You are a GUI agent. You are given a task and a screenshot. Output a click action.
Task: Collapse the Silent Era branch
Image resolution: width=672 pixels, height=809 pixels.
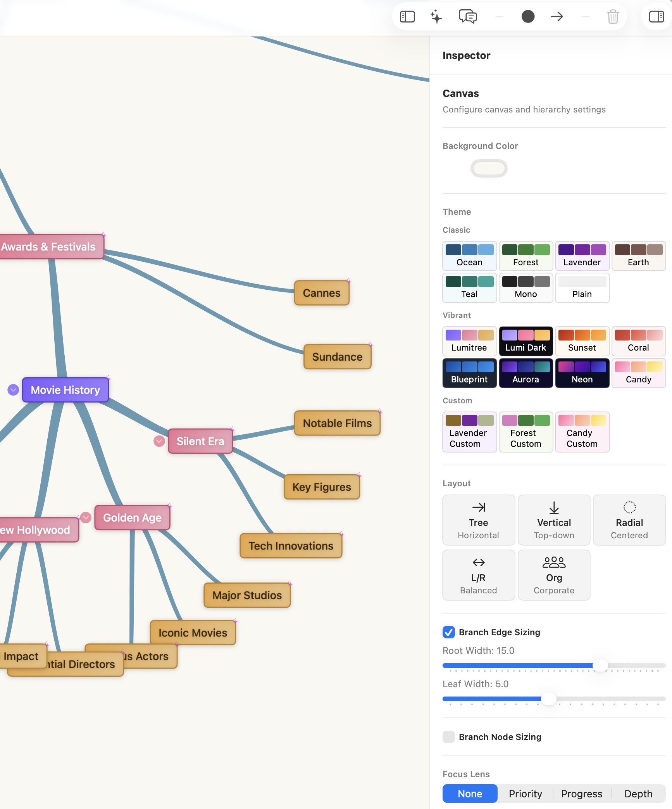159,441
